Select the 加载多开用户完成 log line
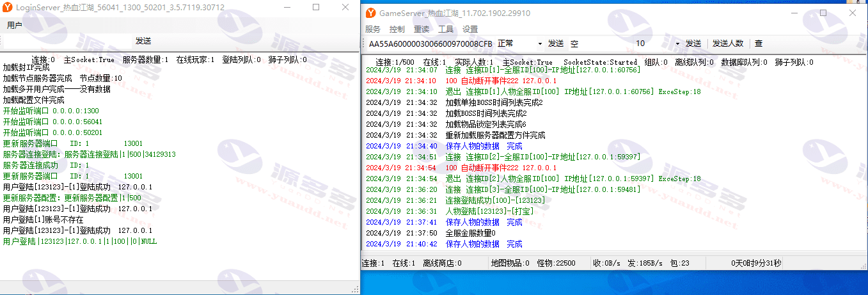Viewport: 868px width, 295px height. 56,89
